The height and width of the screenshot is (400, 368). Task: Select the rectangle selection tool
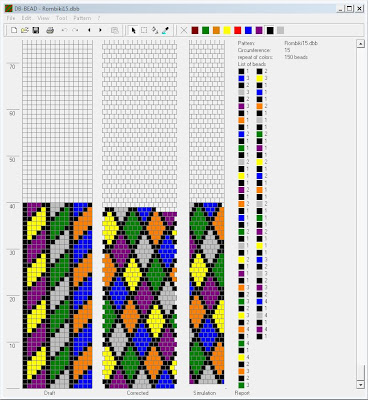144,30
